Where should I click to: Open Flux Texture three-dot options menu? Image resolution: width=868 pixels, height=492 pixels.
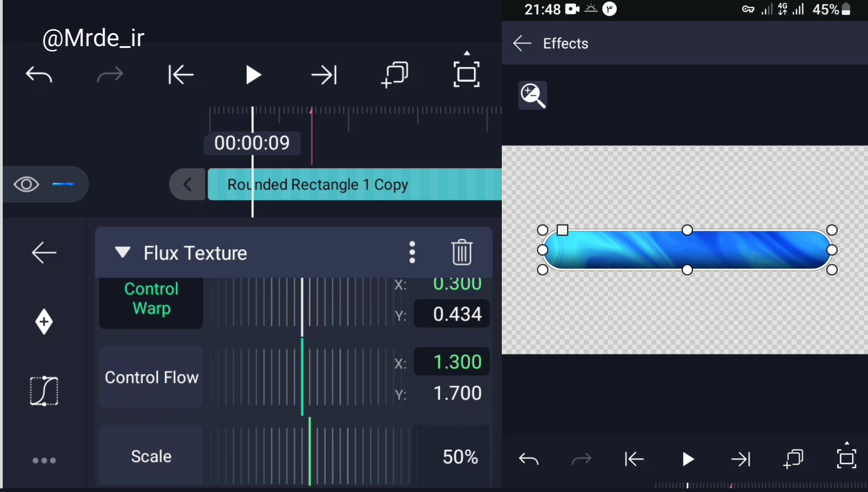click(412, 252)
